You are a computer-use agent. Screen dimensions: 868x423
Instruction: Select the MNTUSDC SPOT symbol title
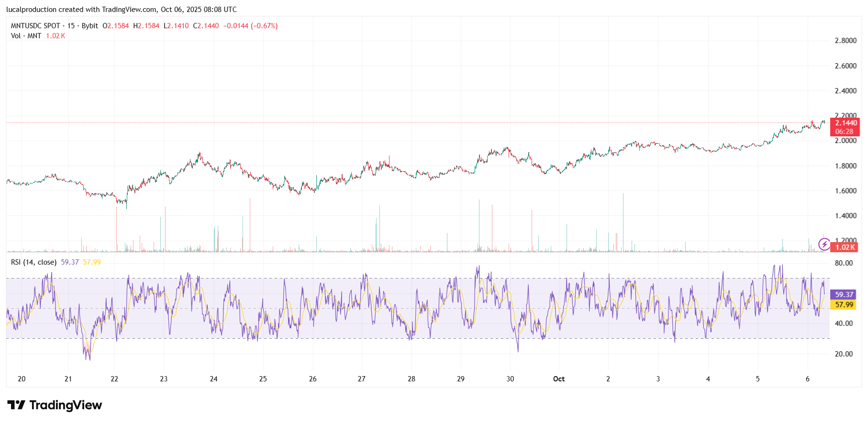[x=35, y=26]
